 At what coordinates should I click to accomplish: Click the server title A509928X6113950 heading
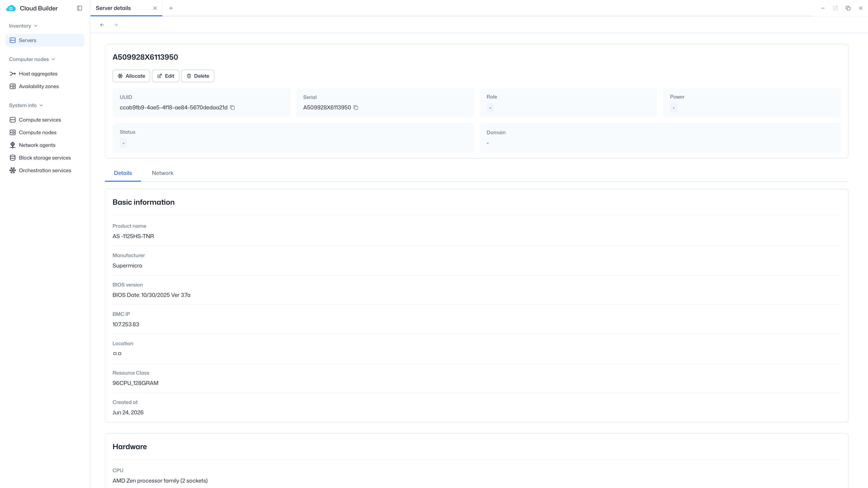(x=145, y=57)
